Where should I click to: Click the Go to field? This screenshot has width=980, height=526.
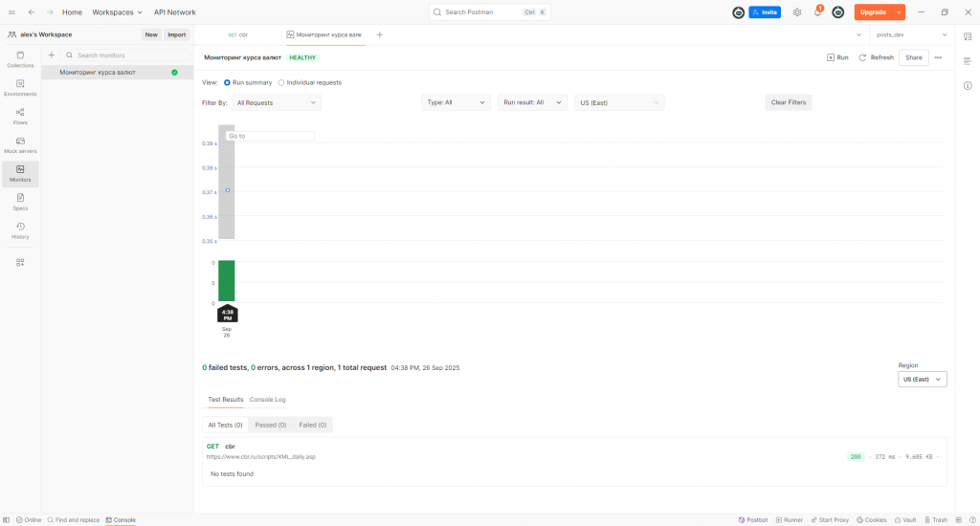tap(270, 136)
